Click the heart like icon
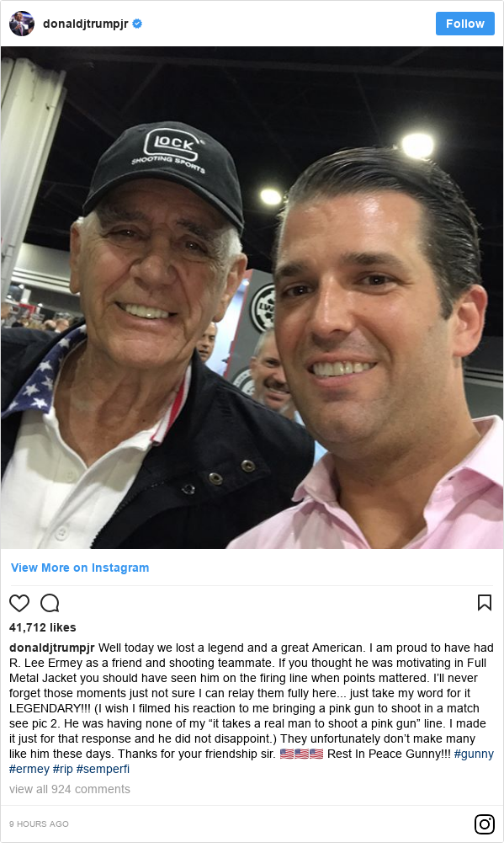Screen dimensions: 504x853 19,603
